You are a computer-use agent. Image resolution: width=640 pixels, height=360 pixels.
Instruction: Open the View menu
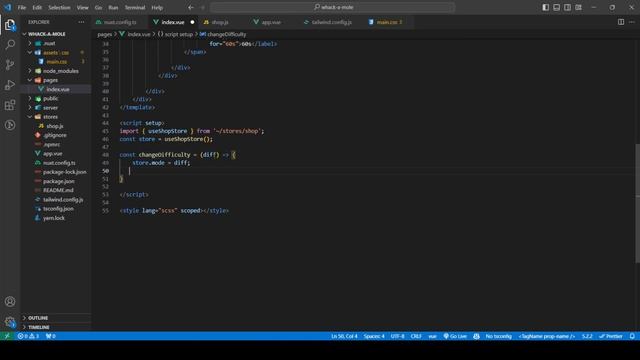[82, 7]
